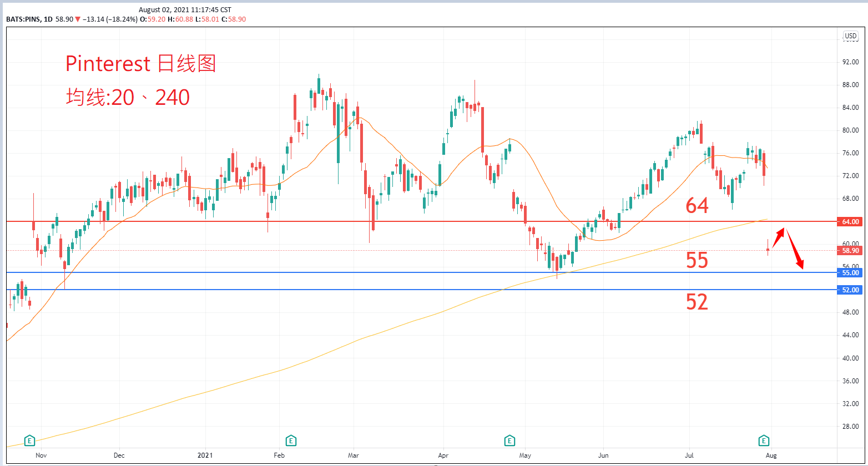Click the 均线:20、240 annotation text
The image size is (868, 466).
(128, 98)
